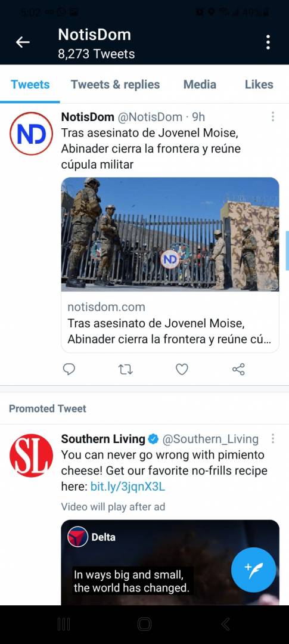Retweet the NotisDom border closure tweet
The height and width of the screenshot is (644, 289).
click(125, 370)
